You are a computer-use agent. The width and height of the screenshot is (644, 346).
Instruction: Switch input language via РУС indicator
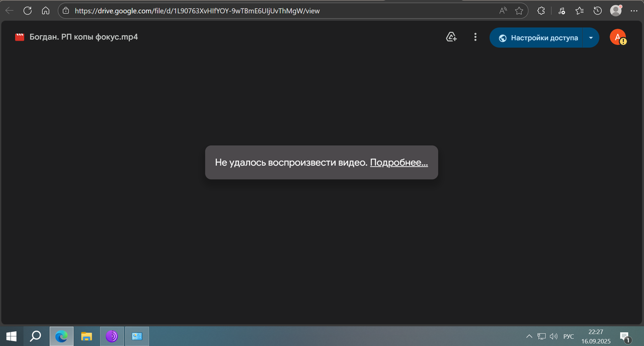pyautogui.click(x=569, y=336)
